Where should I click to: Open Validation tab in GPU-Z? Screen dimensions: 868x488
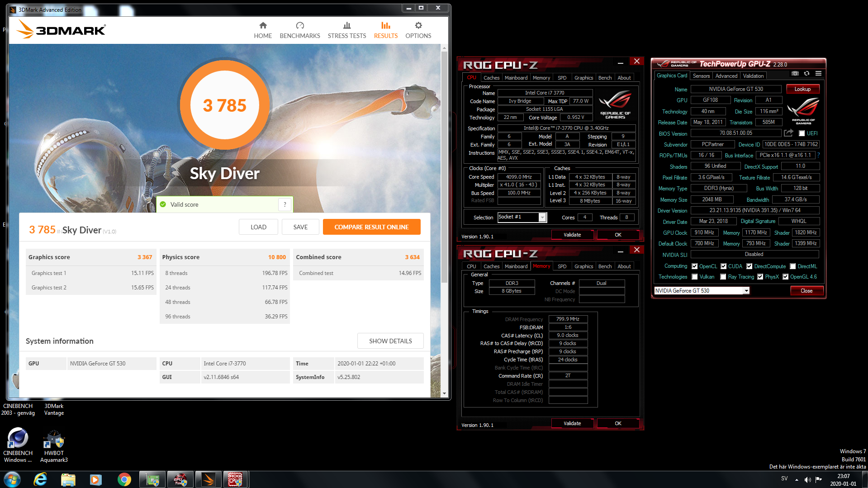753,76
